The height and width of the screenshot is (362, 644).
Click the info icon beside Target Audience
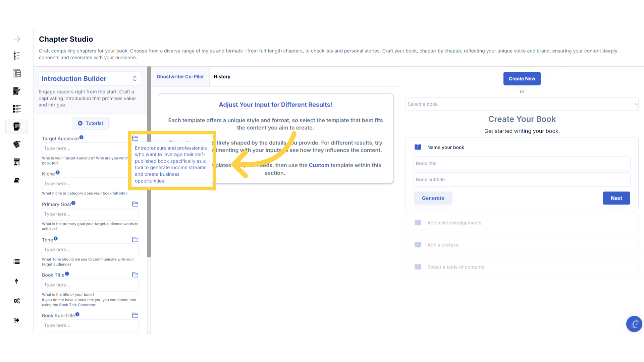tap(82, 137)
